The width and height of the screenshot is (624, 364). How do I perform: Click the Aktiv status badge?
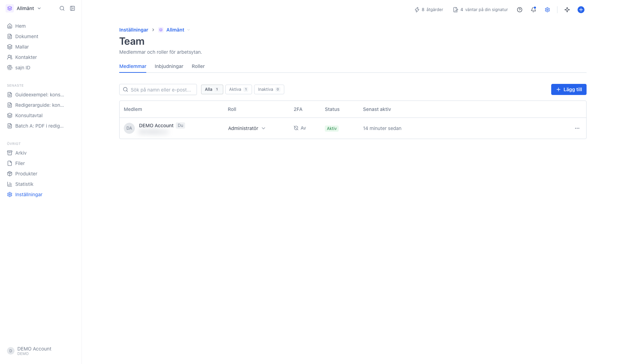332,128
